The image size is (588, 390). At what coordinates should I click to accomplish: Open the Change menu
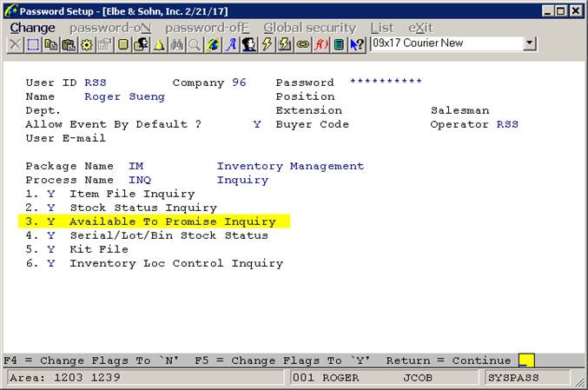33,28
